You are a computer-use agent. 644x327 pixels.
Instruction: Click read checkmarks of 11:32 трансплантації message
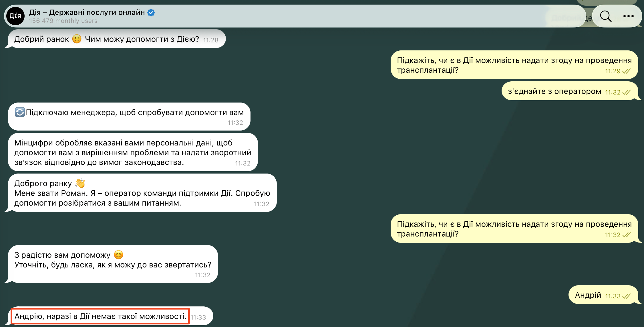[626, 235]
